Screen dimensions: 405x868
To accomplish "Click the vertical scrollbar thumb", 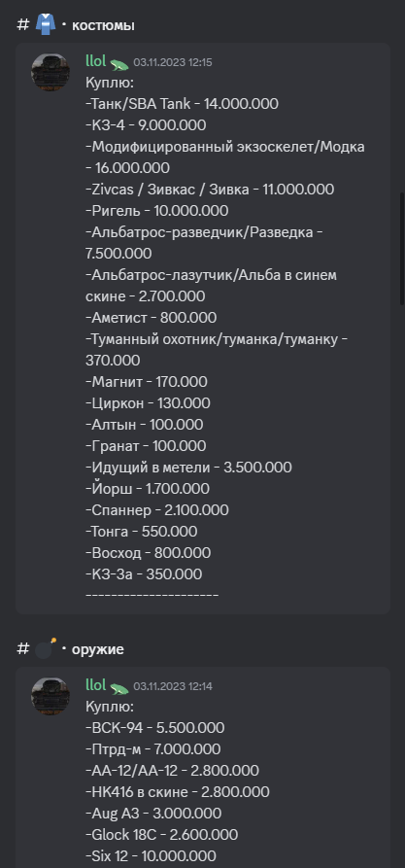I will point(402,248).
